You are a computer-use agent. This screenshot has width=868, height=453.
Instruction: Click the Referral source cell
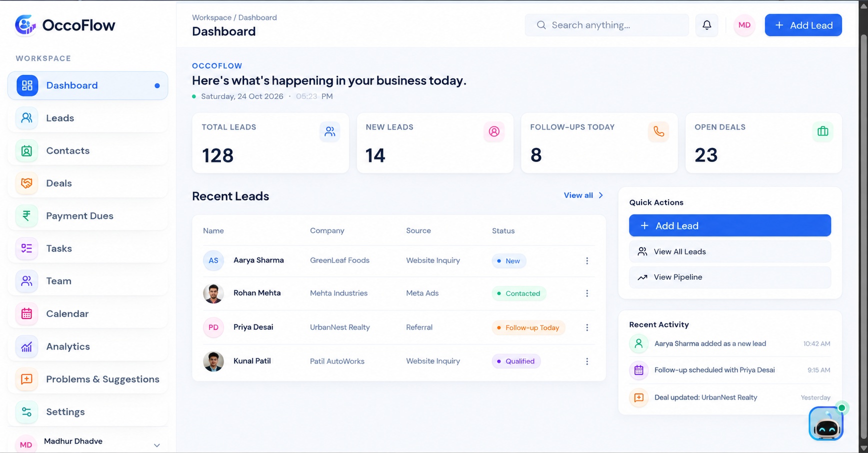pos(419,327)
